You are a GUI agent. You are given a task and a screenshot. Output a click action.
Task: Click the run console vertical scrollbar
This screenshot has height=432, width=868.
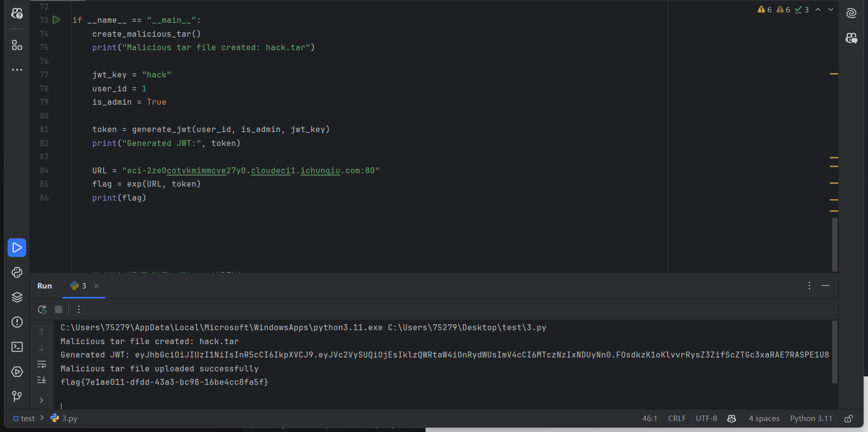(835, 352)
